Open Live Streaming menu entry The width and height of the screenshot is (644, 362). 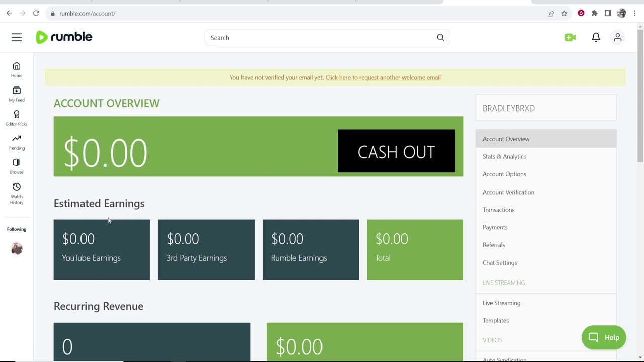pyautogui.click(x=546, y=303)
